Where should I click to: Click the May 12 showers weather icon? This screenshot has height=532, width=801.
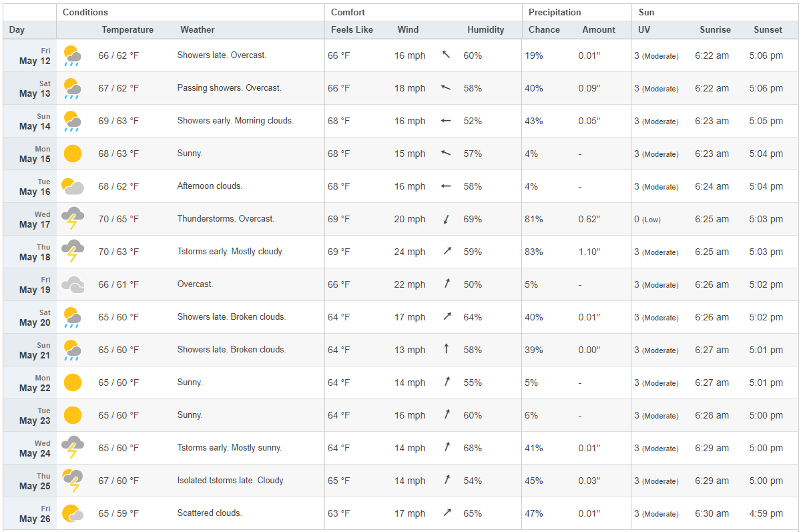(72, 55)
